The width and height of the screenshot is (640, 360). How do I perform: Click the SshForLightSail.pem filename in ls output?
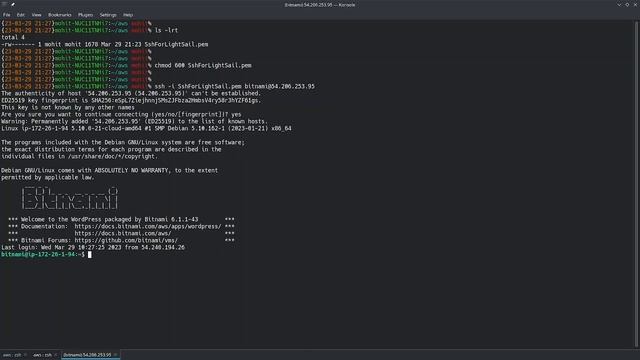point(176,44)
